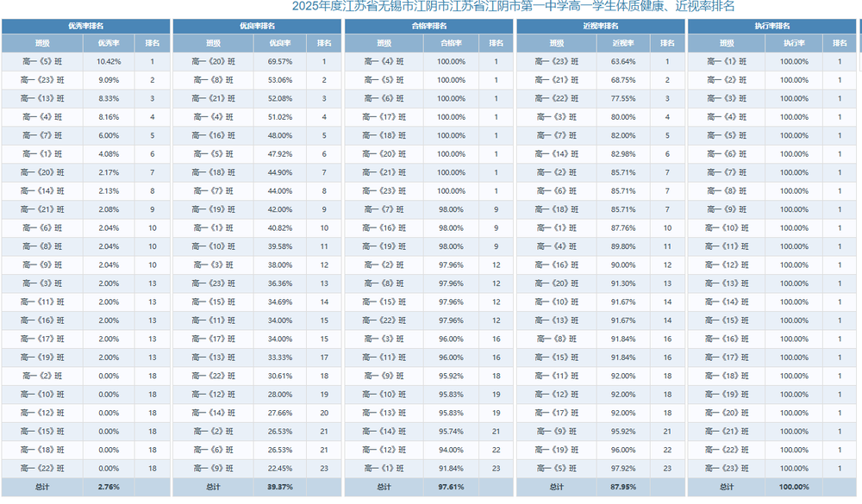This screenshot has height=504, width=862.
Task: Select the 97.92% 近视率 cell
Action: [x=622, y=469]
